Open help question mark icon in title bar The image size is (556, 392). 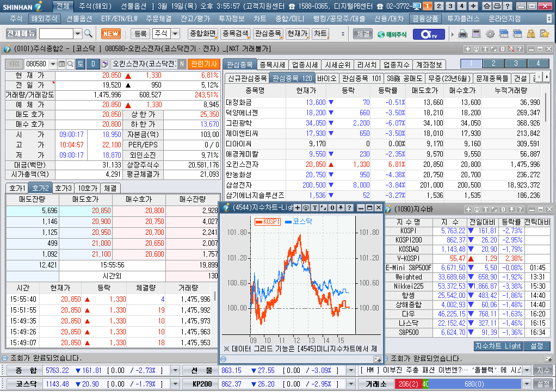pos(508,5)
